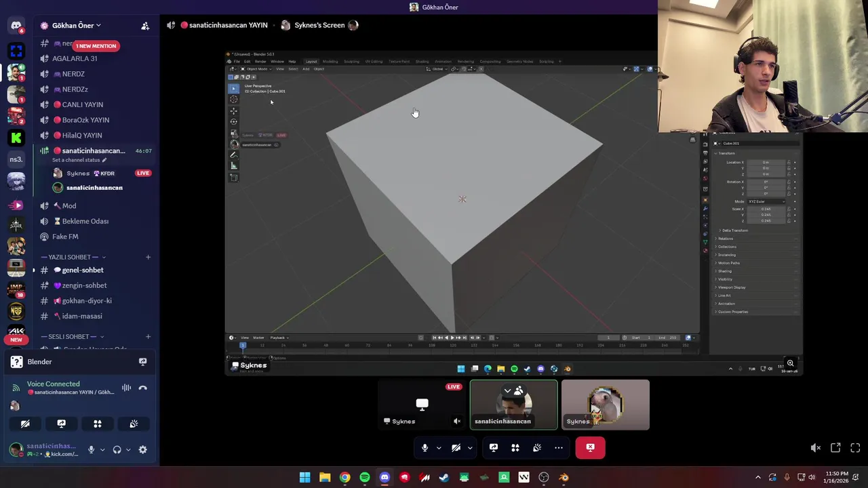Open activities from call control bar
This screenshot has width=868, height=488.
pyautogui.click(x=515, y=447)
